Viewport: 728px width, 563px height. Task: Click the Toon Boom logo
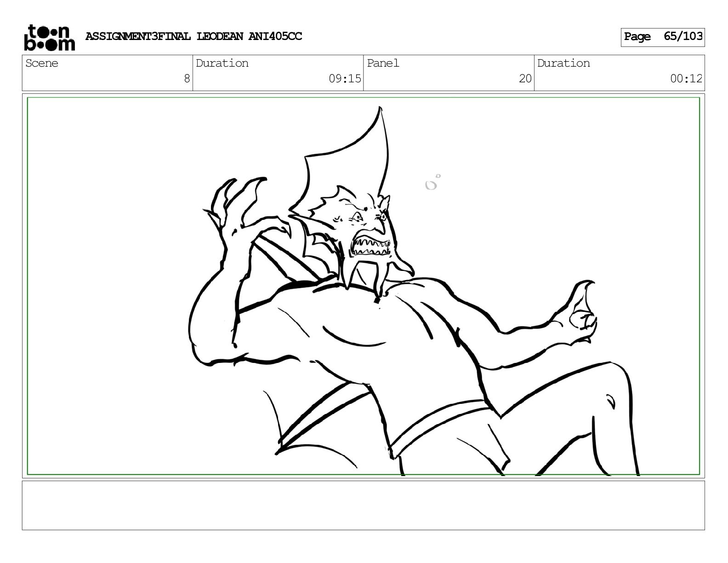point(49,37)
